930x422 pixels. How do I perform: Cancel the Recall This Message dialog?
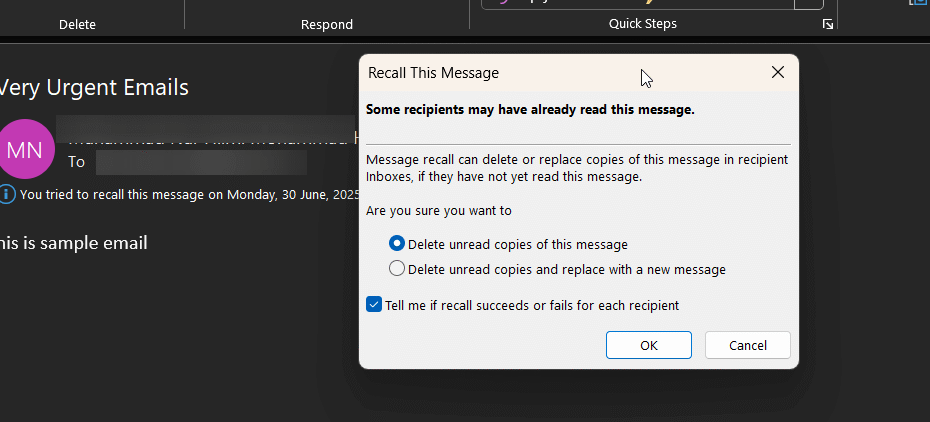[x=747, y=345]
